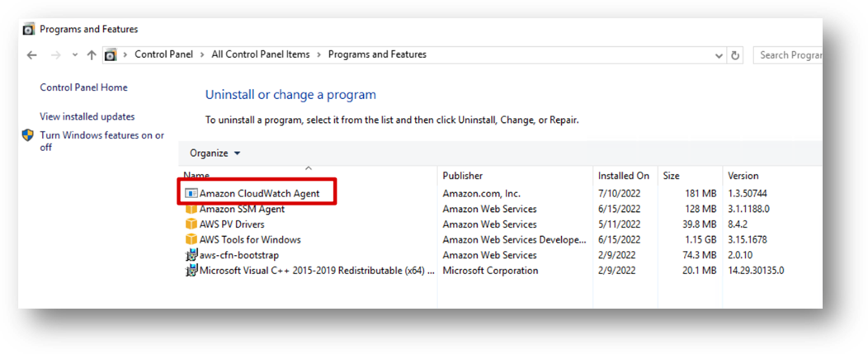Click version 14.29.30135.0 cell
Viewport: 868px width, 354px height.
click(756, 271)
